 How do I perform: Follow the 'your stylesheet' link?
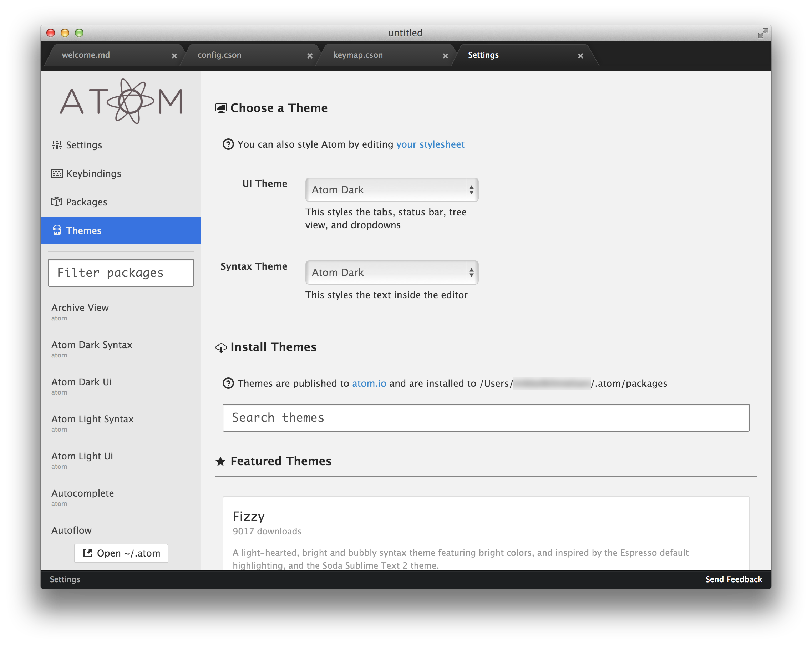pyautogui.click(x=430, y=144)
